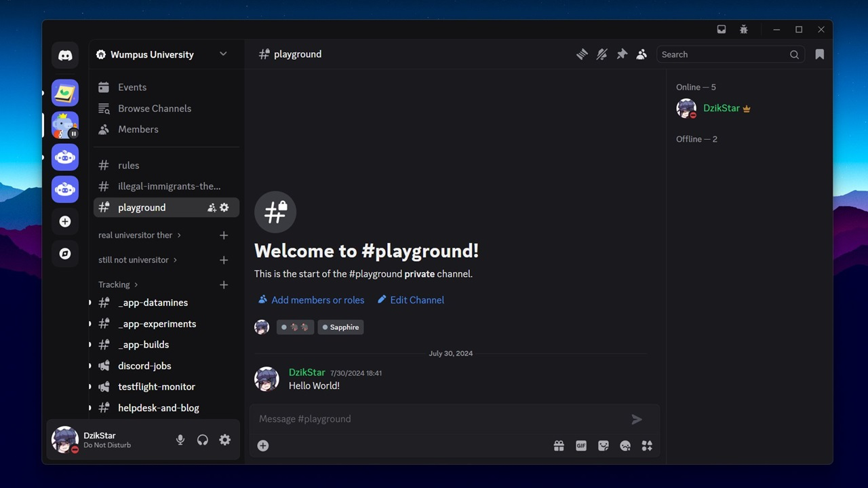The width and height of the screenshot is (868, 488).
Task: Go to the rules channel
Action: (x=166, y=165)
